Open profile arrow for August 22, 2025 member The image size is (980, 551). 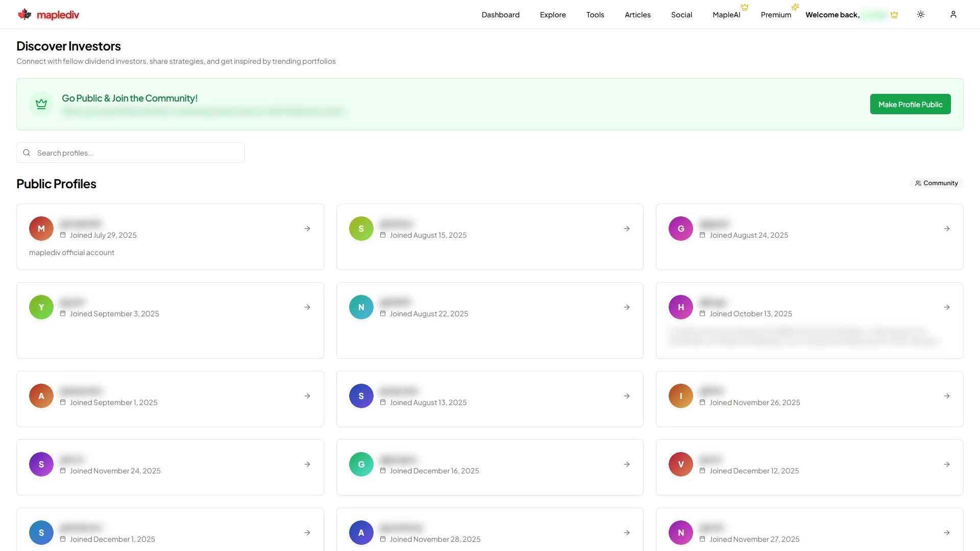[627, 307]
